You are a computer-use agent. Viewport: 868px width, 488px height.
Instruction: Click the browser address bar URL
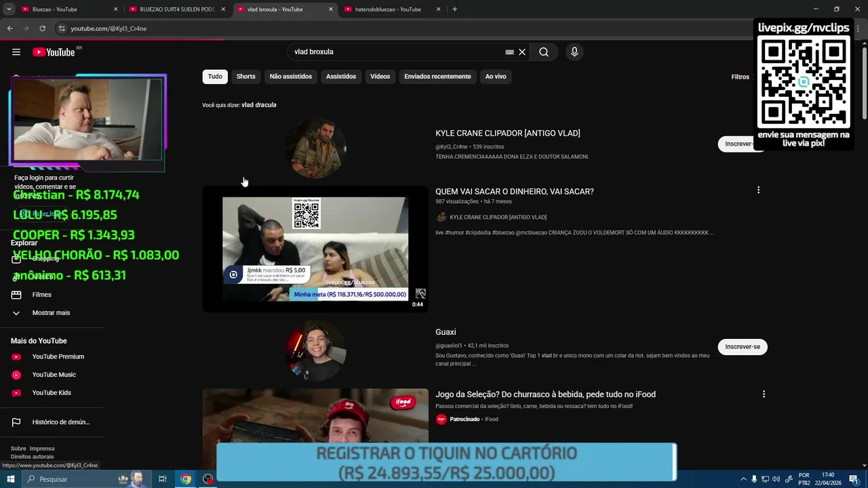click(x=108, y=28)
